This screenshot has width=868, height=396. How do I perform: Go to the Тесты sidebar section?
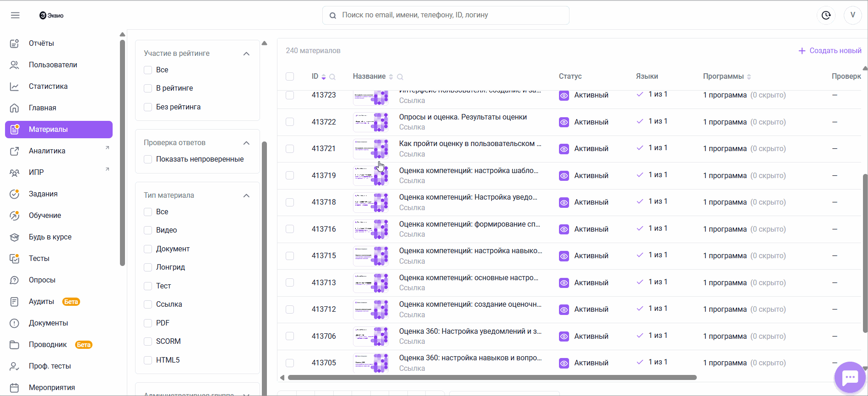point(39,259)
